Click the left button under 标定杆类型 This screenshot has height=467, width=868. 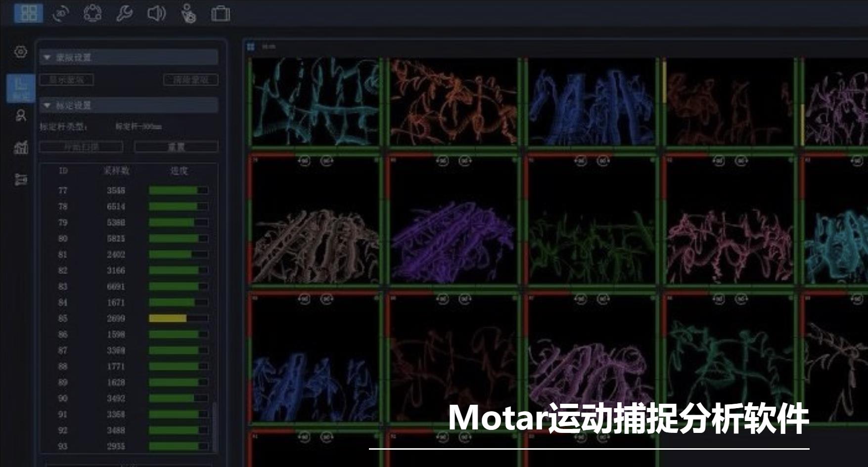pos(81,147)
